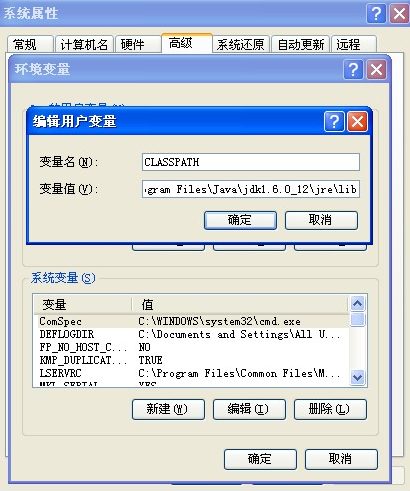Click the variable value field with jdk path
410x491 pixels.
coord(251,189)
